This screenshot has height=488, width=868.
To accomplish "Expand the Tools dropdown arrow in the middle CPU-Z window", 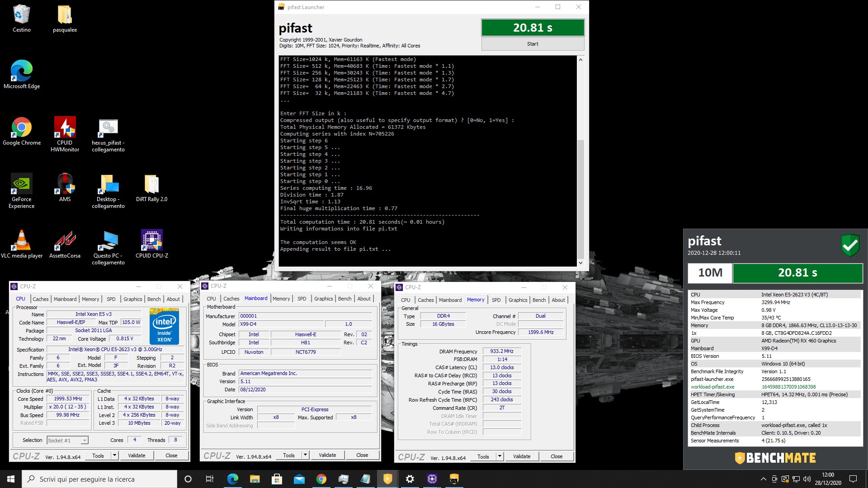I will pyautogui.click(x=306, y=455).
